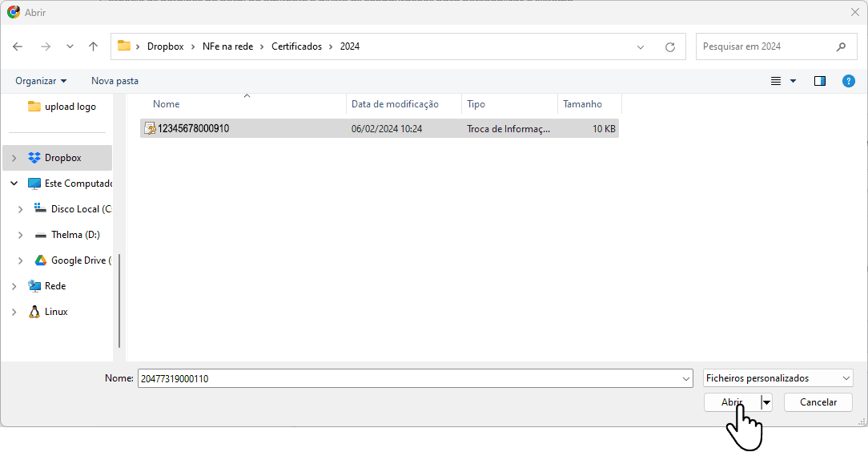The image size is (868, 452).
Task: Expand the Dropbox tree node
Action: 14,158
